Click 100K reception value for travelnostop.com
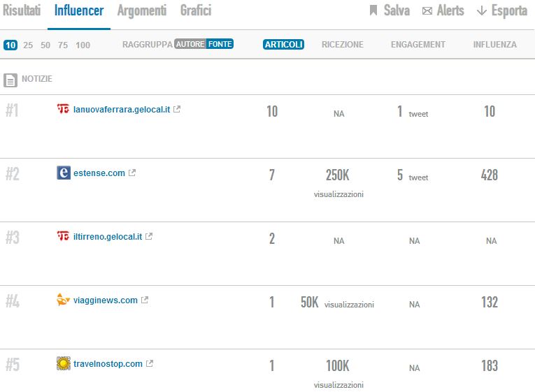535x392 pixels. click(x=338, y=365)
